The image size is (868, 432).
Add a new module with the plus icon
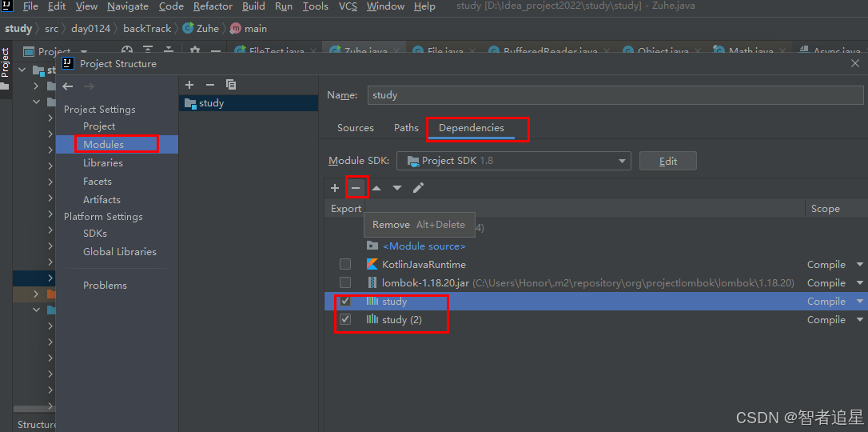(x=189, y=85)
